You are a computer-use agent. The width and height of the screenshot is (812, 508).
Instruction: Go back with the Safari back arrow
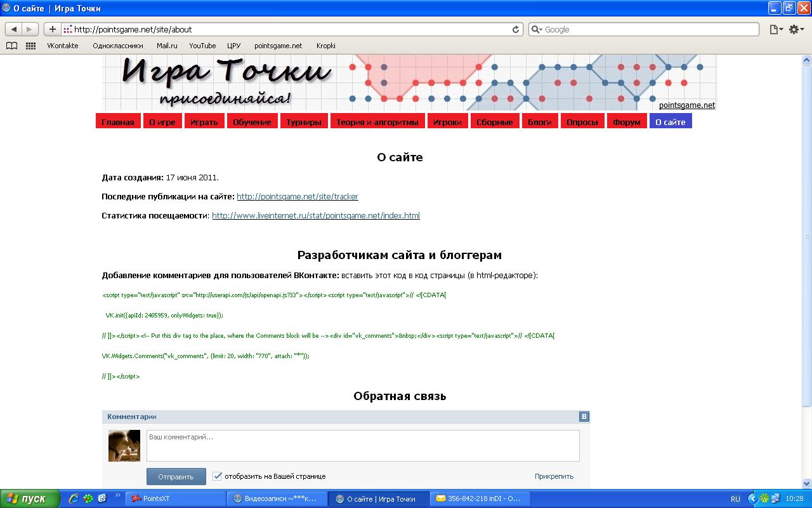[x=14, y=29]
